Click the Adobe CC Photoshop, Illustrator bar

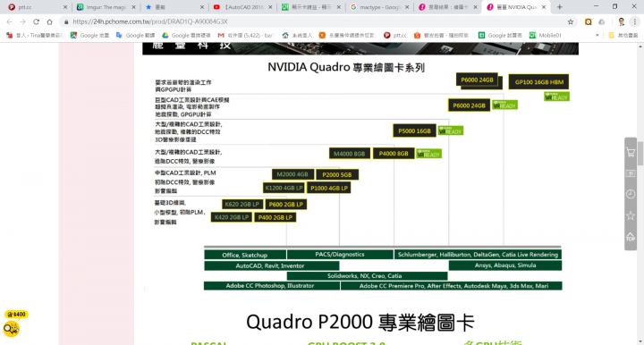point(271,285)
